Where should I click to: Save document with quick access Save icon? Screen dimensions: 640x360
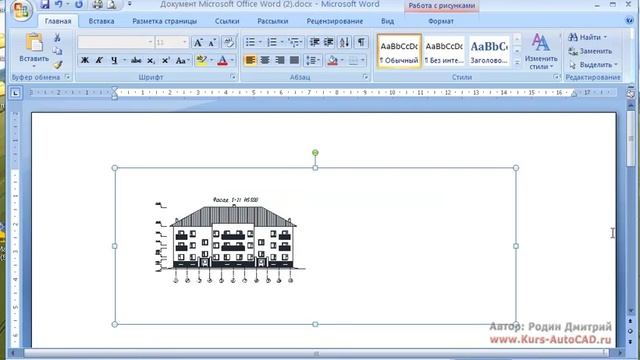point(44,4)
